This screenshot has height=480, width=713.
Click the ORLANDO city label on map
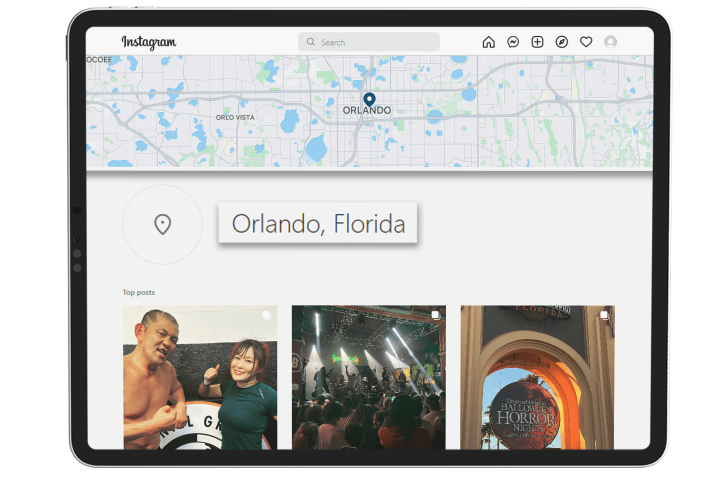[x=367, y=110]
